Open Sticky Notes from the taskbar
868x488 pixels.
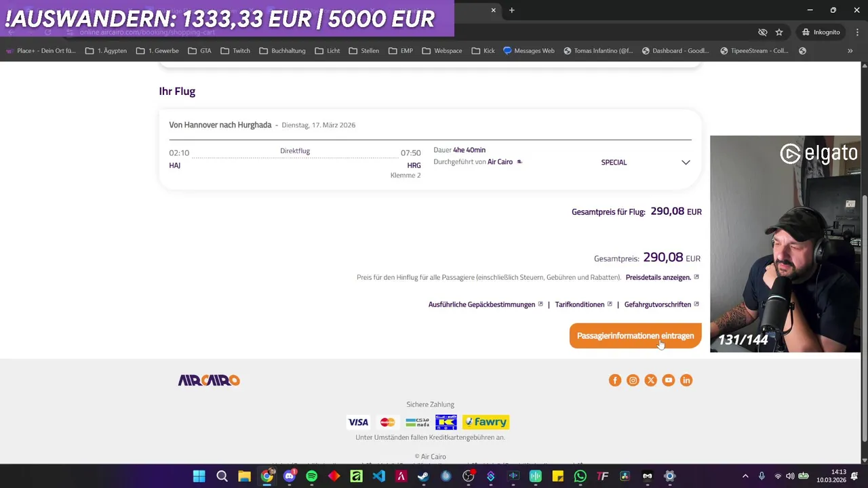[x=557, y=476]
